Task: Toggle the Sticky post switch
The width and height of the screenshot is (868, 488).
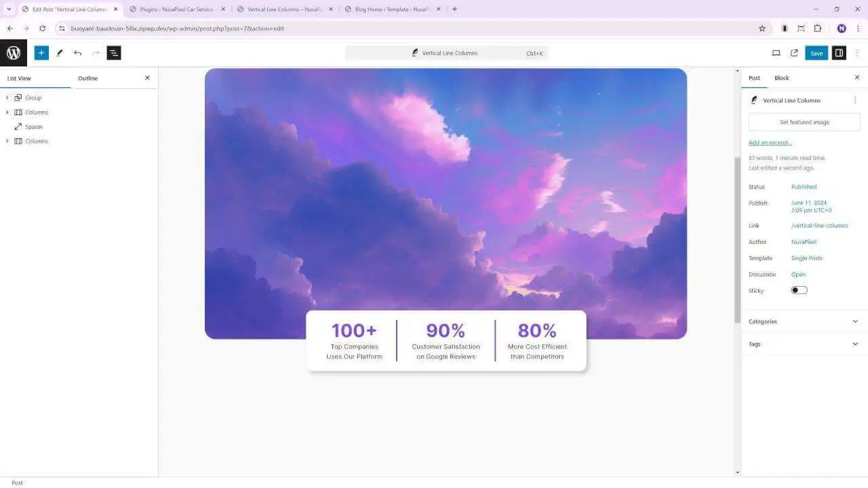Action: tap(799, 290)
